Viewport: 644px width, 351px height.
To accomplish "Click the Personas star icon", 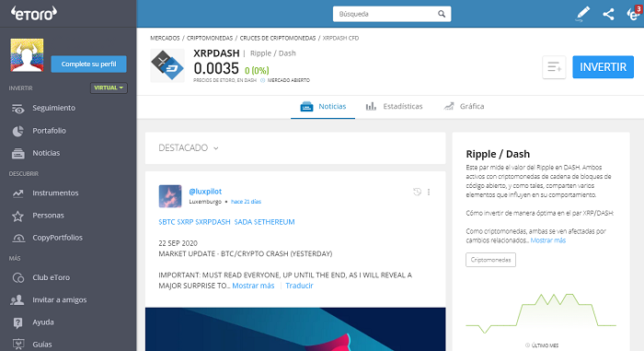I will click(x=17, y=216).
